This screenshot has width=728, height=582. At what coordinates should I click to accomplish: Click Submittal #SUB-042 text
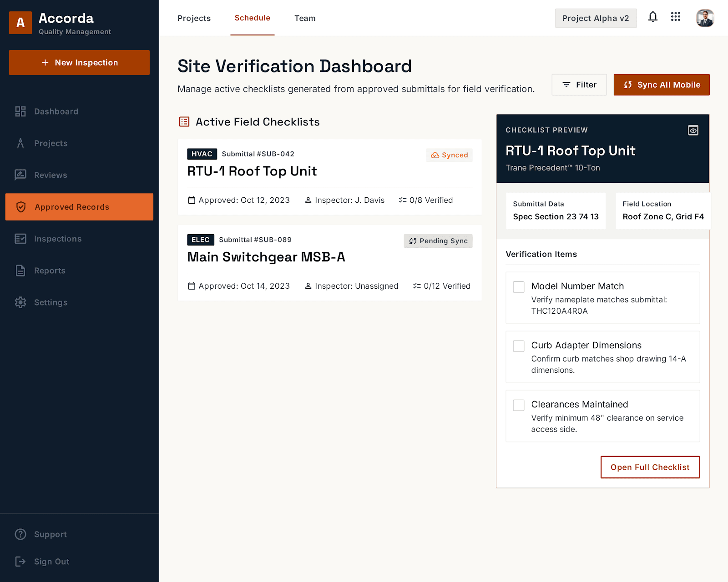pos(258,154)
